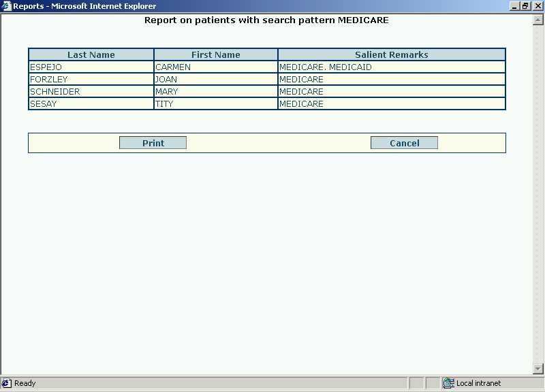The width and height of the screenshot is (545, 392).
Task: Click the MEDICARE remark in FORZLEY row
Action: (392, 79)
